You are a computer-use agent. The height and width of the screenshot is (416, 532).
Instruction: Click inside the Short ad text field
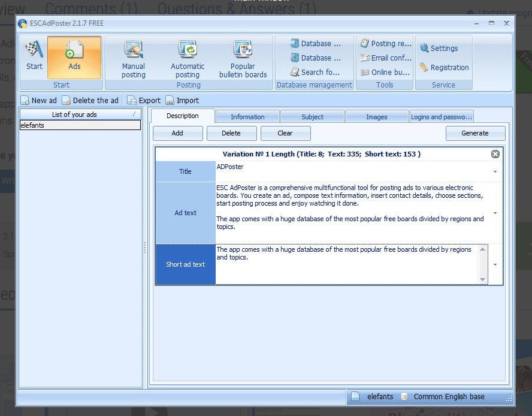click(346, 264)
